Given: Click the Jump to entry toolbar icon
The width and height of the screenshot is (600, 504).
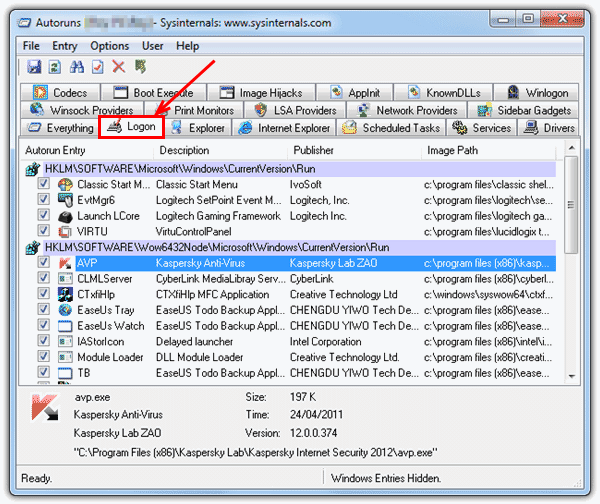Looking at the screenshot, I should (x=140, y=67).
